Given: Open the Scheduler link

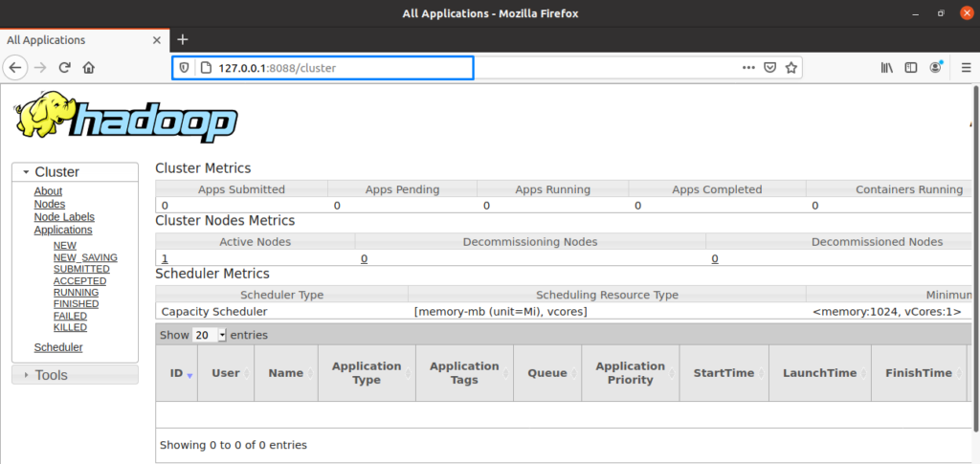Looking at the screenshot, I should coord(58,347).
